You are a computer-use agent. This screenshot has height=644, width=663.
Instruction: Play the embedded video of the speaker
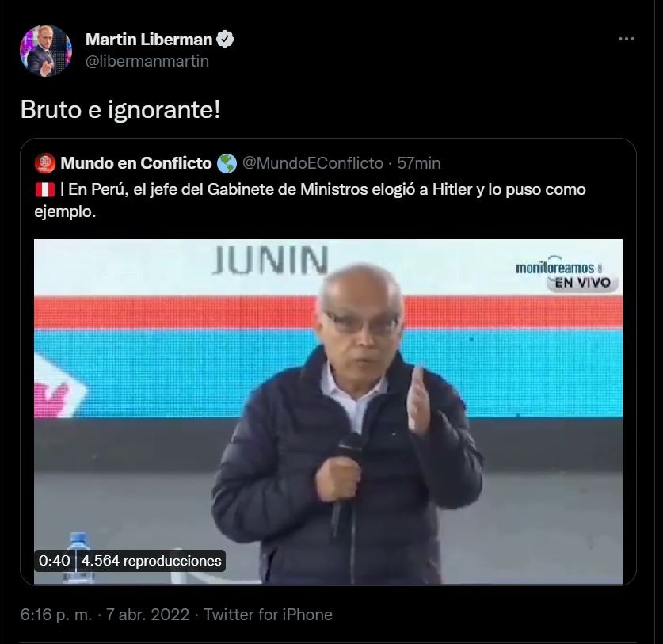(x=328, y=411)
